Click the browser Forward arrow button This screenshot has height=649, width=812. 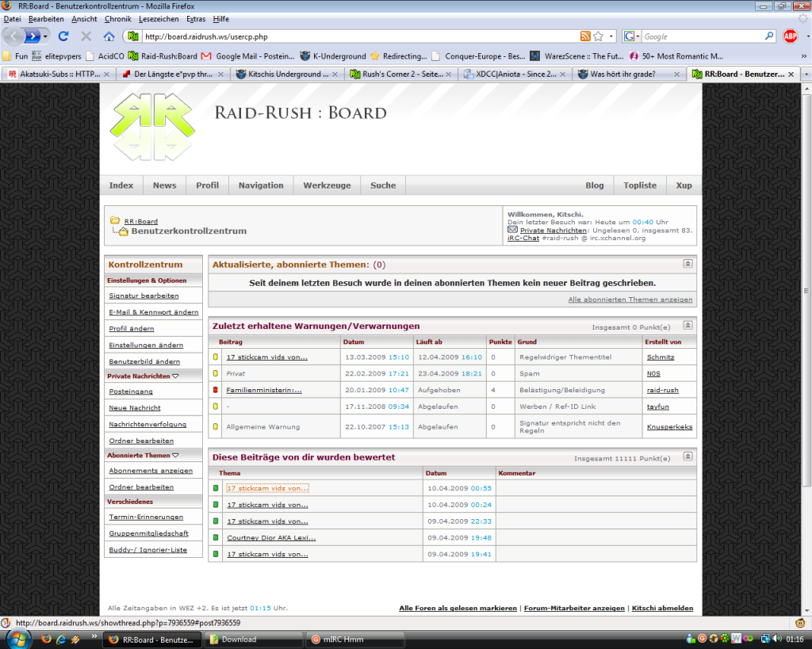click(x=32, y=36)
